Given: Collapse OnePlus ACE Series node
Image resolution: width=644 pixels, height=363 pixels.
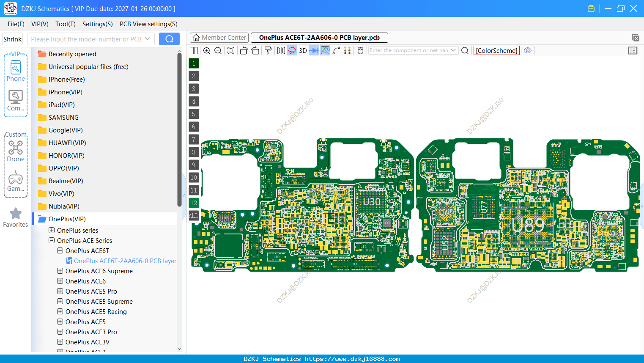Looking at the screenshot, I should (52, 240).
